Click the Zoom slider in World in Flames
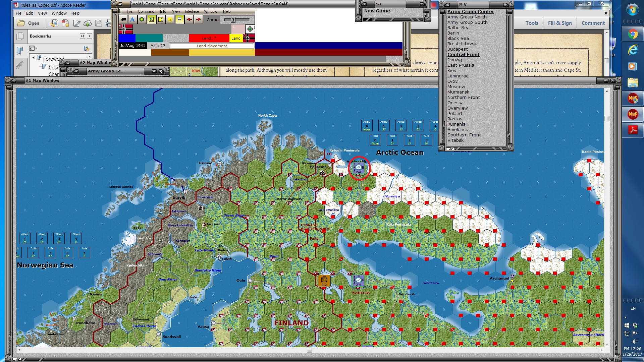 point(237,20)
